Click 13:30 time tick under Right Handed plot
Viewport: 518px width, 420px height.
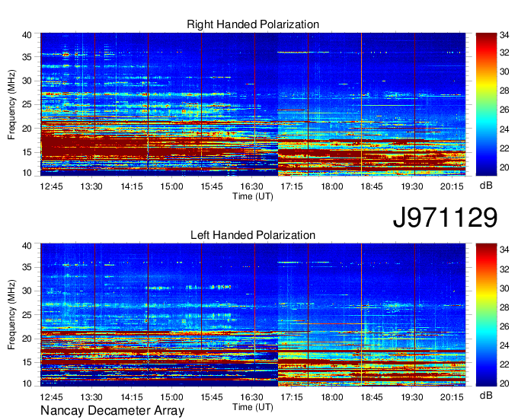tap(91, 186)
